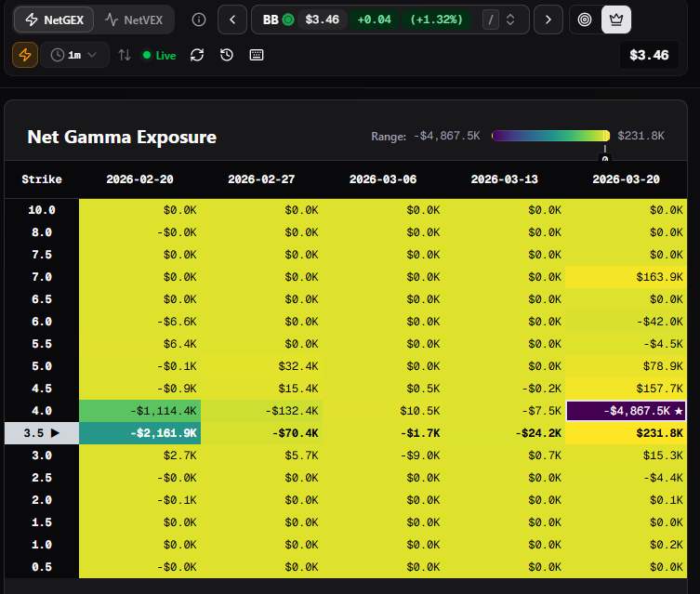Go to previous ticker with left arrow

(232, 20)
